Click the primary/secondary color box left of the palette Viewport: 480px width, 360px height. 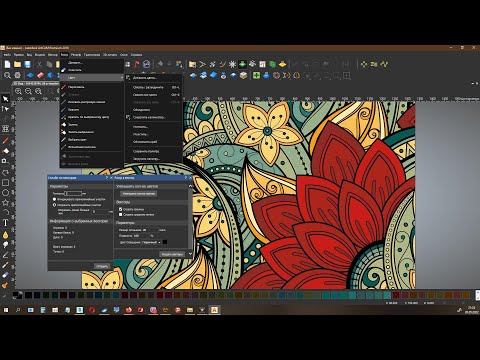pyautogui.click(x=17, y=295)
